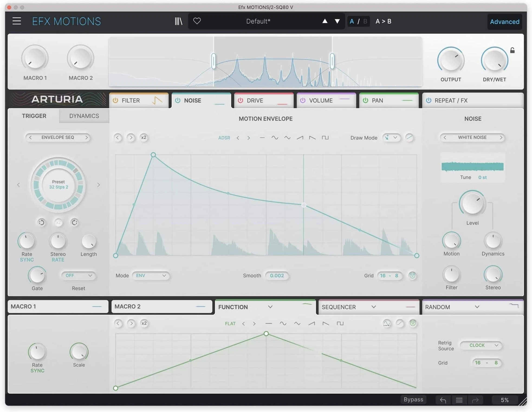The width and height of the screenshot is (532, 412).
Task: Expand the SEQUENCER type dropdown arrow
Action: (374, 307)
